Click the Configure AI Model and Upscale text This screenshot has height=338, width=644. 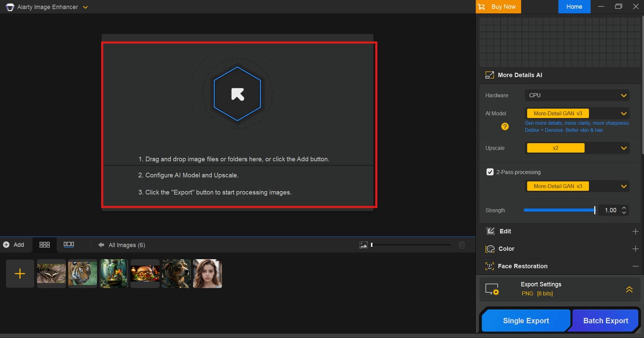click(188, 175)
